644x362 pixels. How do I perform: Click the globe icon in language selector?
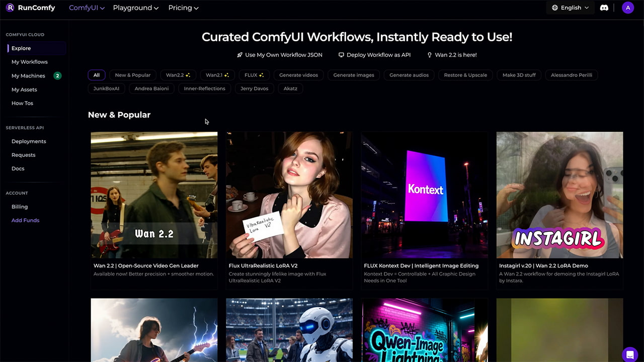[x=555, y=8]
